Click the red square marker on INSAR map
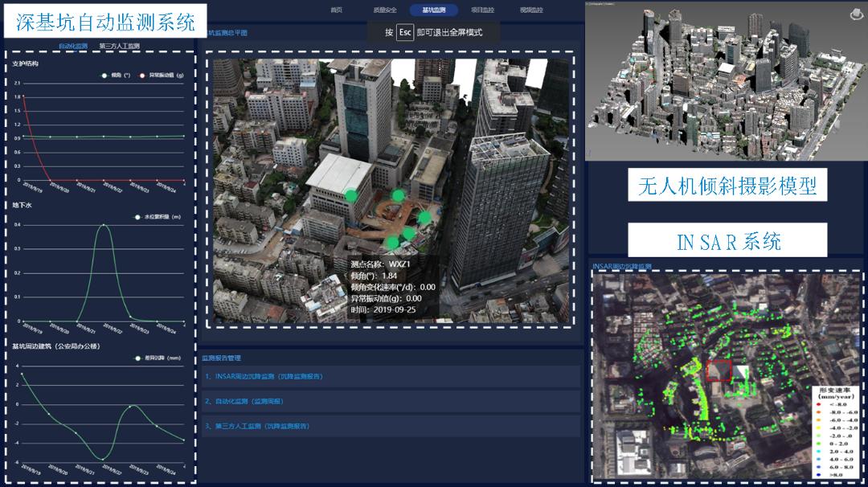 coord(719,370)
